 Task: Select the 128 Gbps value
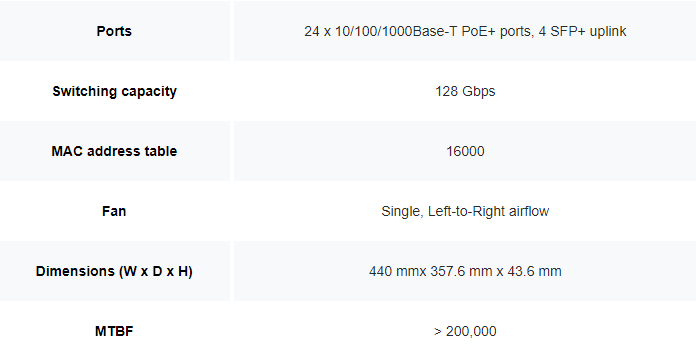pos(465,91)
